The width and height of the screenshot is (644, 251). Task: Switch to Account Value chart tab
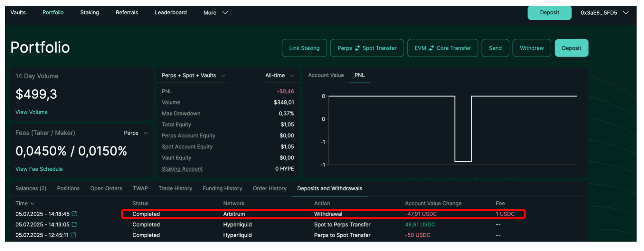coord(326,75)
